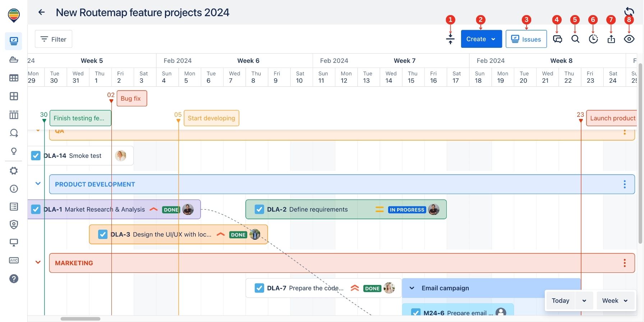This screenshot has width=644, height=322.
Task: Click the search magnifier icon
Action: [x=575, y=39]
